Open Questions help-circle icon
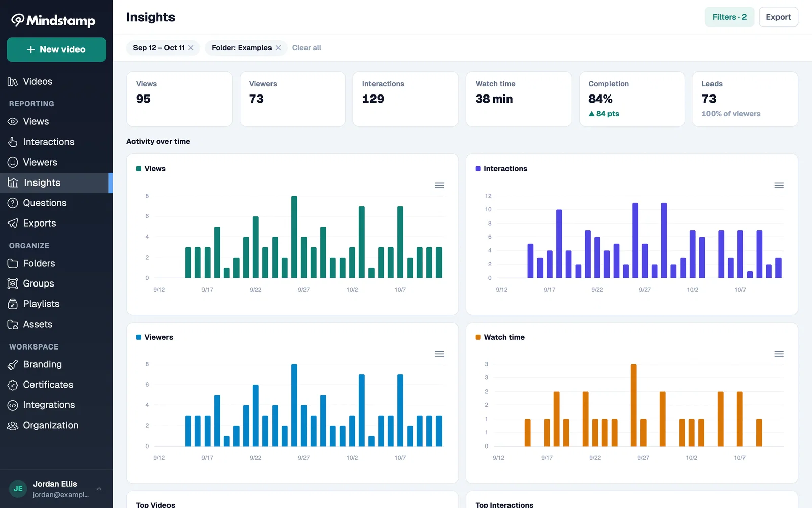The height and width of the screenshot is (508, 812). click(13, 203)
